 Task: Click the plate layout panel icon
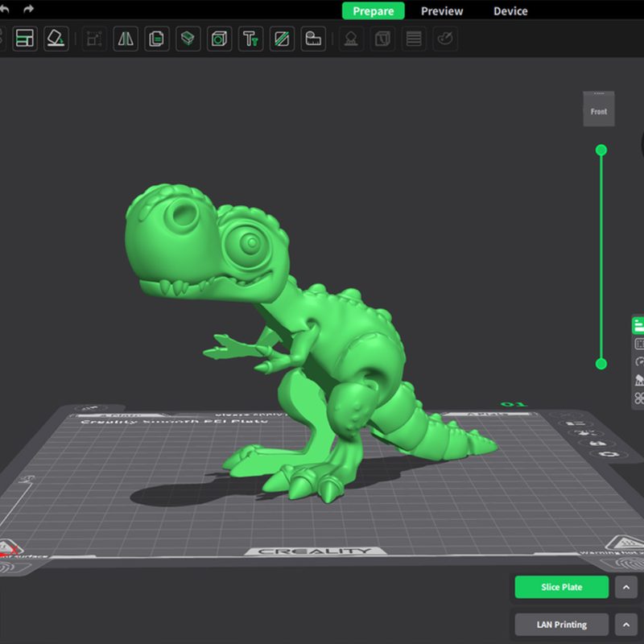point(25,38)
